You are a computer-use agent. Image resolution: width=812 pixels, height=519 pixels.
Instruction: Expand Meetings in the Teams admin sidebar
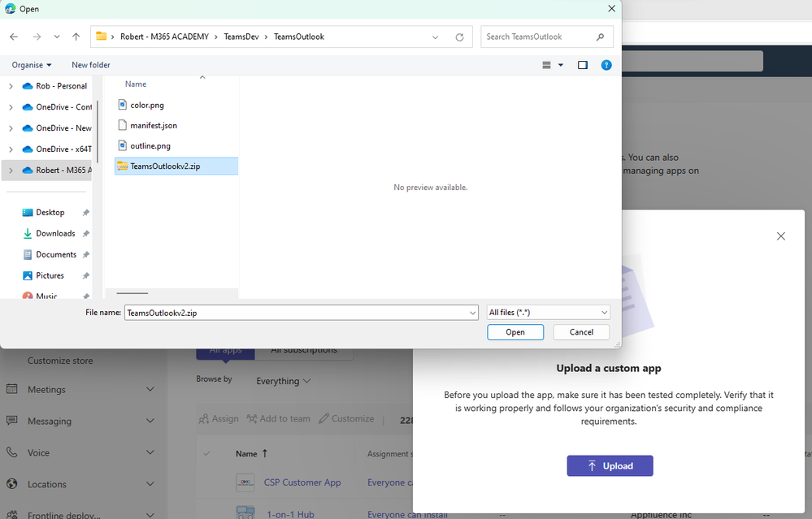pos(150,389)
